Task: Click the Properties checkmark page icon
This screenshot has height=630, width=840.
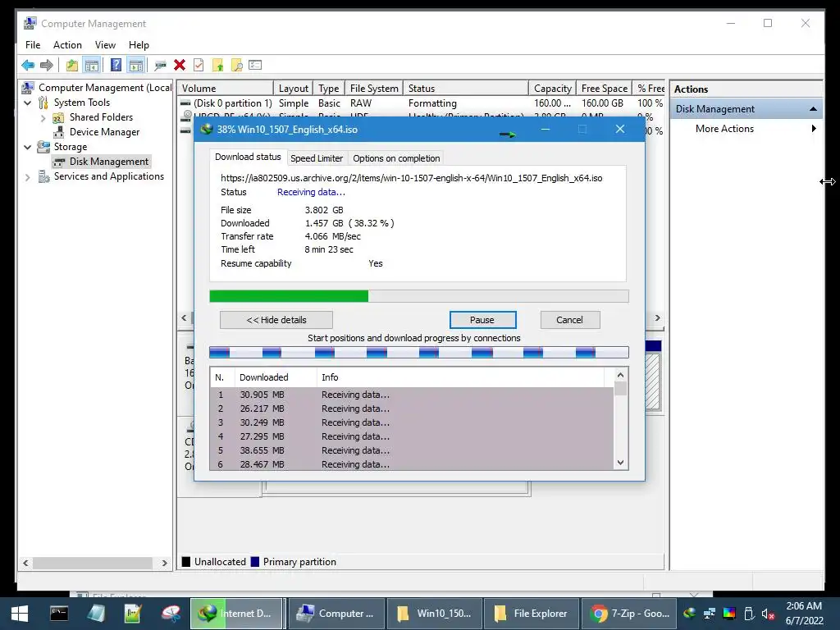Action: pyautogui.click(x=199, y=66)
